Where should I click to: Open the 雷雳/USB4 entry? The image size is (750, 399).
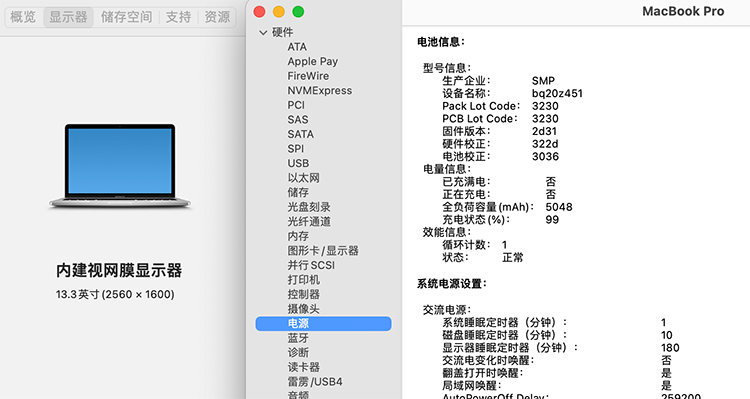tap(315, 382)
